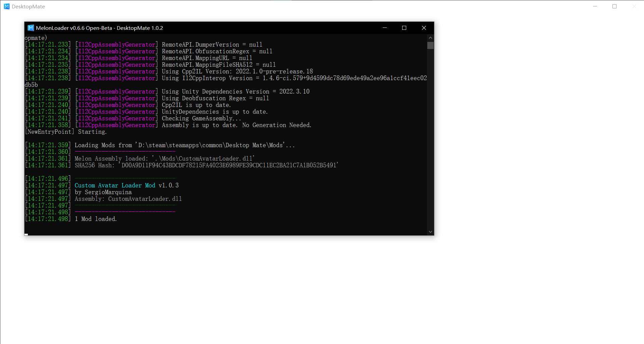
Task: Close the MelonLoader console window
Action: tap(424, 28)
